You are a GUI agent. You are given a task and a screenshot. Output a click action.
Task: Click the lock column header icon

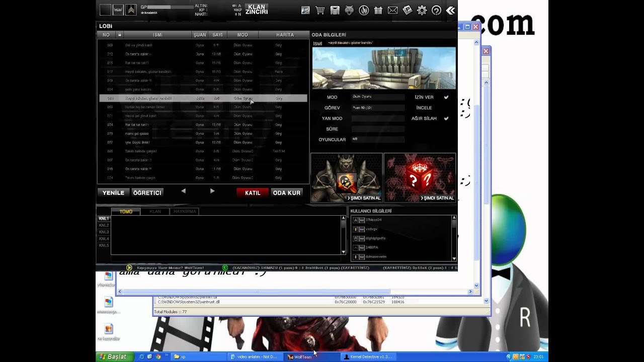(120, 35)
